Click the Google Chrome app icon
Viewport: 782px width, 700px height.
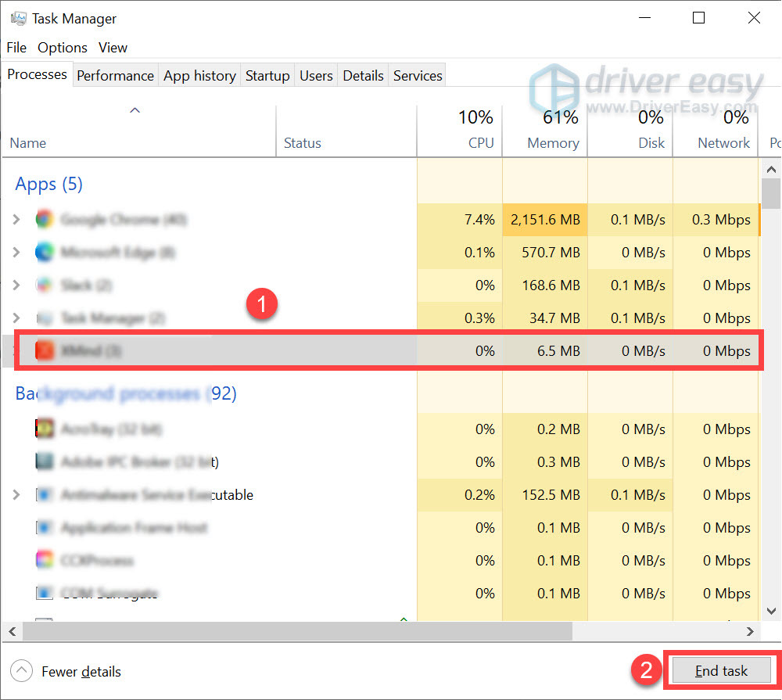45,220
